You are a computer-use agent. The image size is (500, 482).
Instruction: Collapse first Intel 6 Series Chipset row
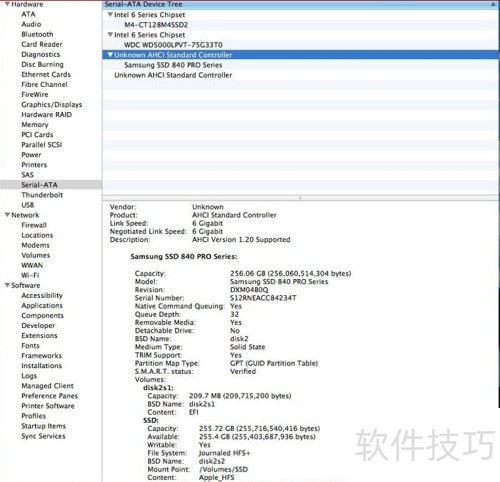[x=110, y=14]
